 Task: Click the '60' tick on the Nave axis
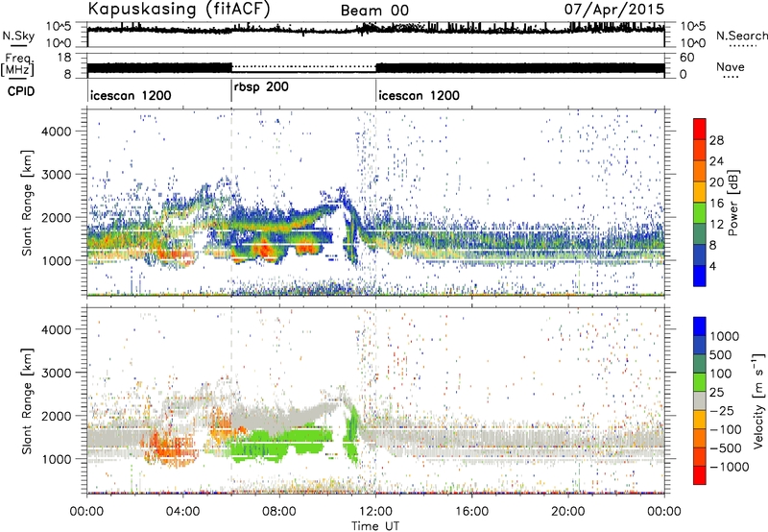[687, 58]
